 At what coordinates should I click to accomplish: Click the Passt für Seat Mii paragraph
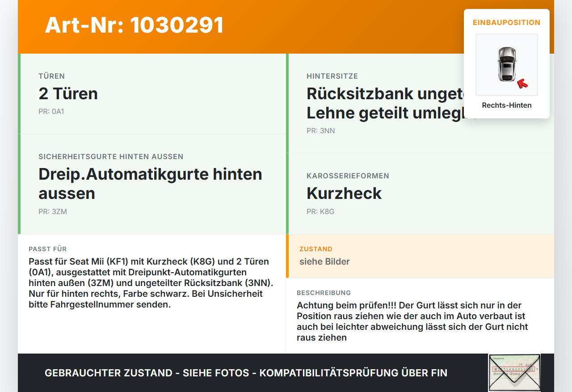coord(151,283)
